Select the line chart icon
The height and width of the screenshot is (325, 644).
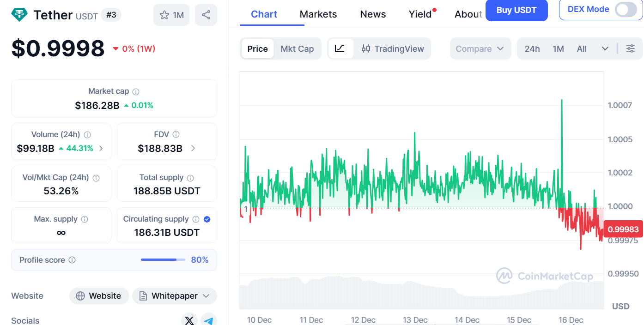340,48
